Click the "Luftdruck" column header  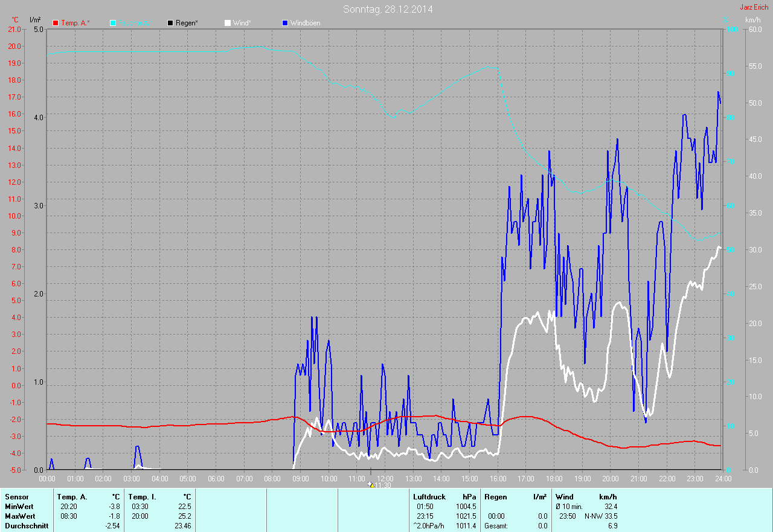[429, 497]
